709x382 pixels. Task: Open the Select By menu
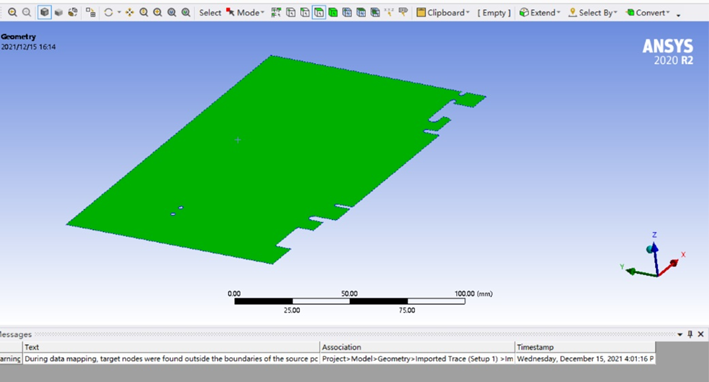point(593,12)
